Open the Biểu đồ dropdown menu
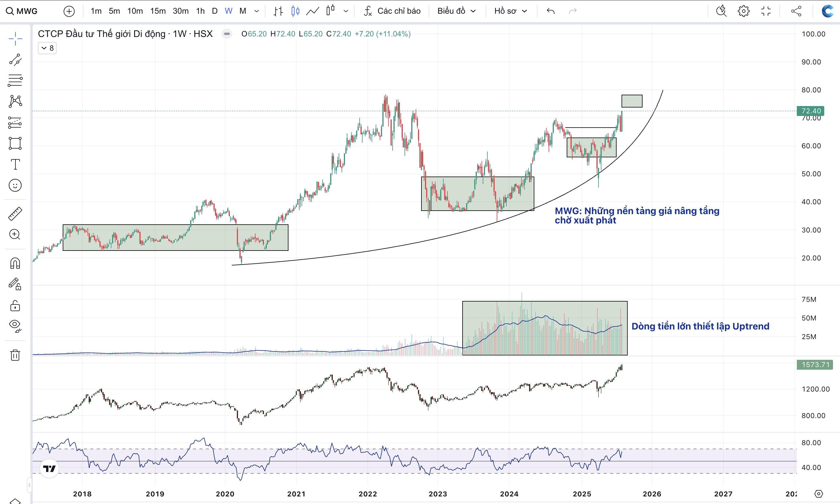 click(x=456, y=11)
